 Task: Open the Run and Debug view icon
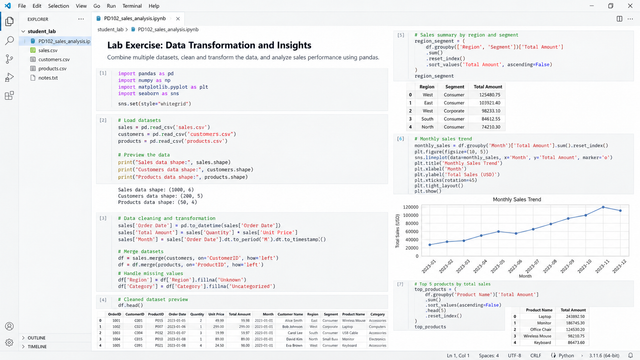click(x=9, y=77)
